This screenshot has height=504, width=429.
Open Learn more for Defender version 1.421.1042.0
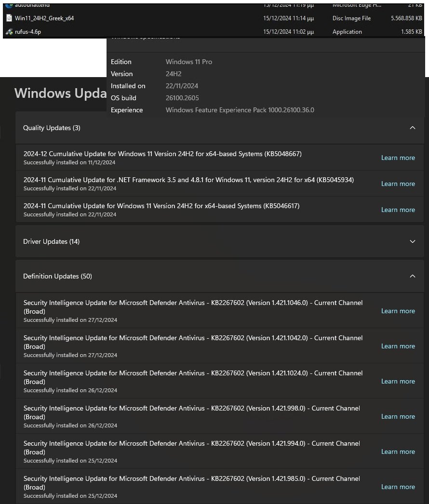(398, 346)
